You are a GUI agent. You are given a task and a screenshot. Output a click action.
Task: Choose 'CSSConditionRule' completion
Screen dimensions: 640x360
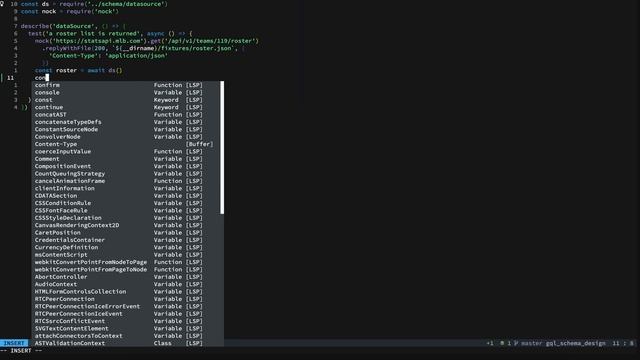(x=128, y=203)
